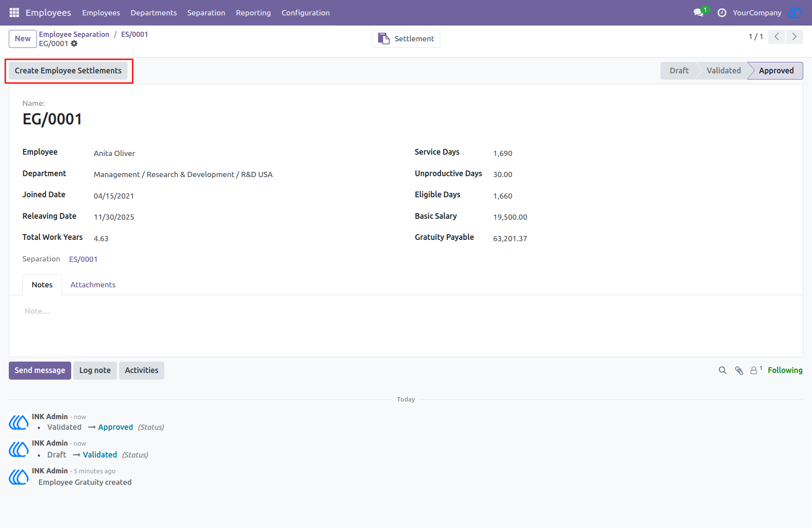The width and height of the screenshot is (812, 529).
Task: Click the Gratuity Payable value 63,201.37
Action: click(x=510, y=239)
